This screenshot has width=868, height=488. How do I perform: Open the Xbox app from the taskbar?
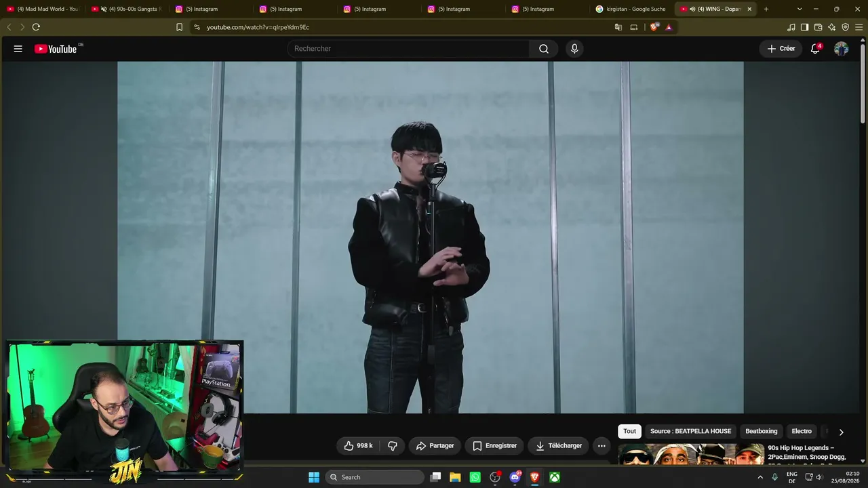tap(555, 477)
